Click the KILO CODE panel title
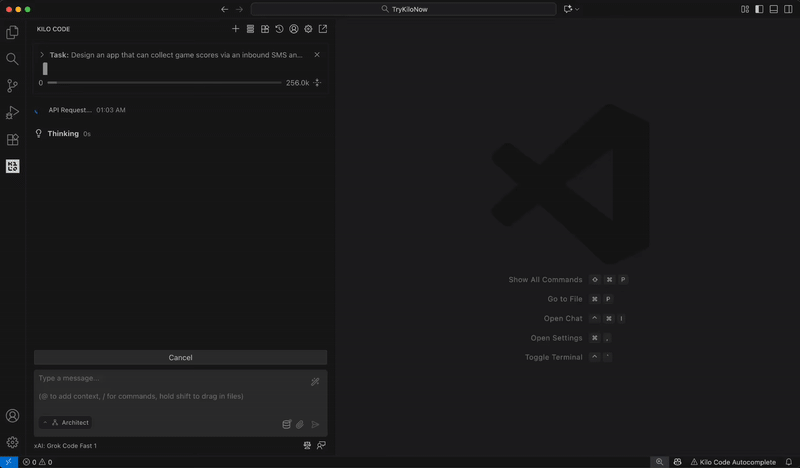Image resolution: width=800 pixels, height=468 pixels. 54,29
